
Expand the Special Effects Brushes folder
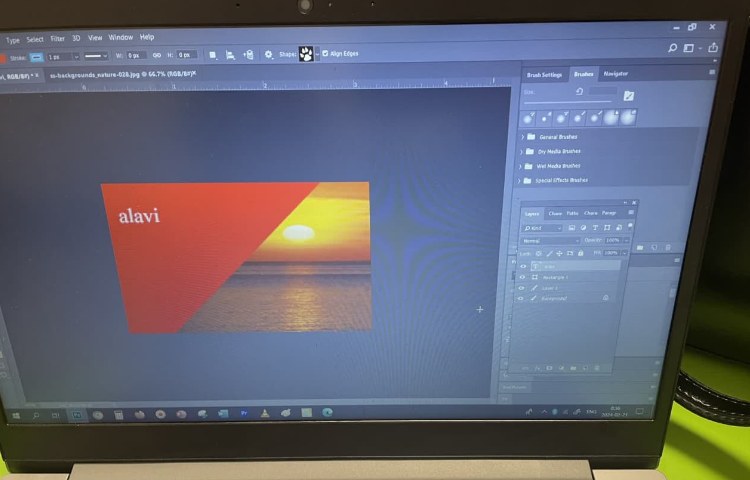tap(521, 181)
